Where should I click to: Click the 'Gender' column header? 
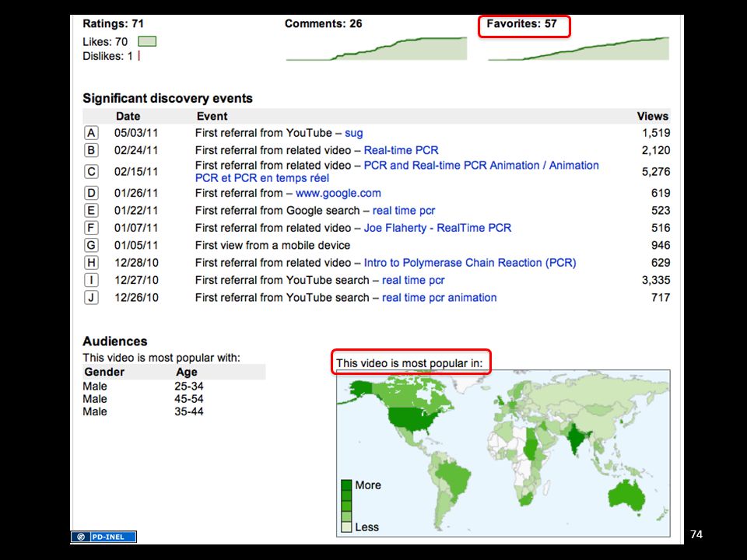pyautogui.click(x=104, y=372)
